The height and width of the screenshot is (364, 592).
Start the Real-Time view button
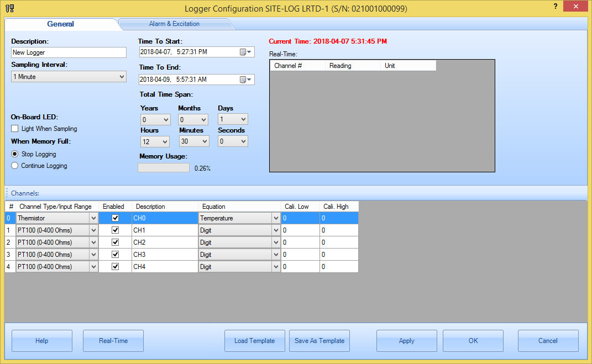(113, 341)
